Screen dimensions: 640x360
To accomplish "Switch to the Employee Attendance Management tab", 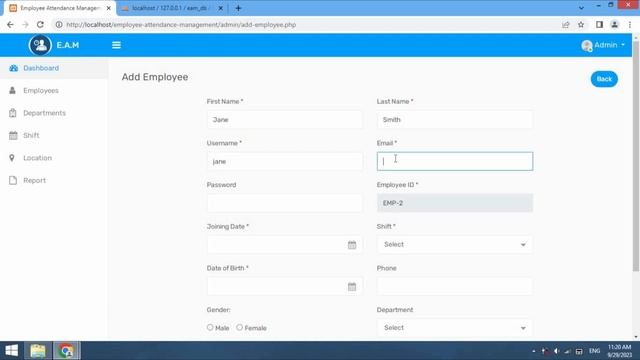I will click(x=60, y=8).
